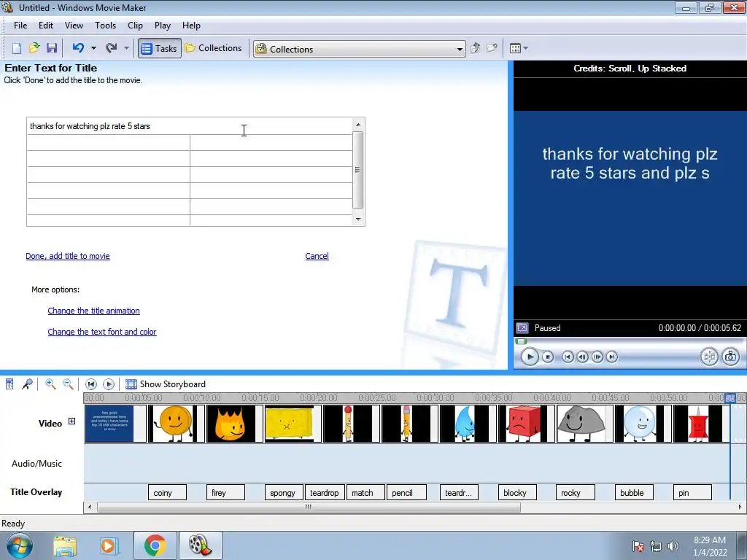The width and height of the screenshot is (747, 560).
Task: Go up one level in collections
Action: [476, 48]
